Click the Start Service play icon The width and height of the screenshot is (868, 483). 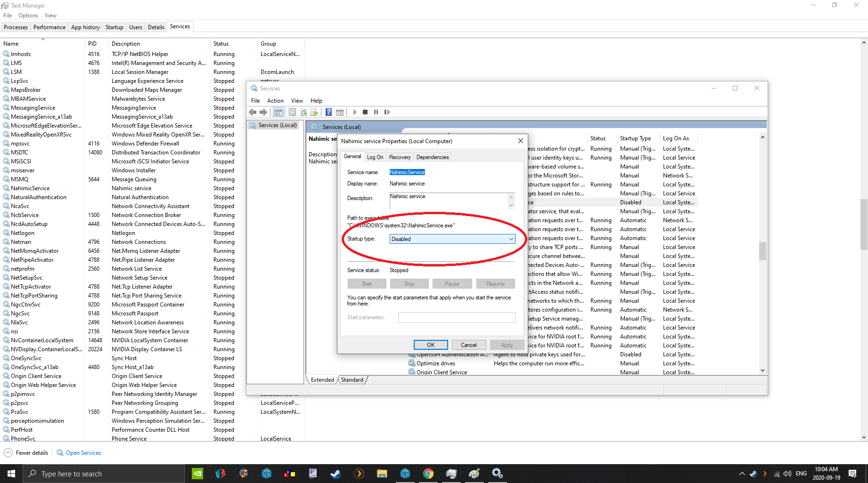pyautogui.click(x=355, y=112)
